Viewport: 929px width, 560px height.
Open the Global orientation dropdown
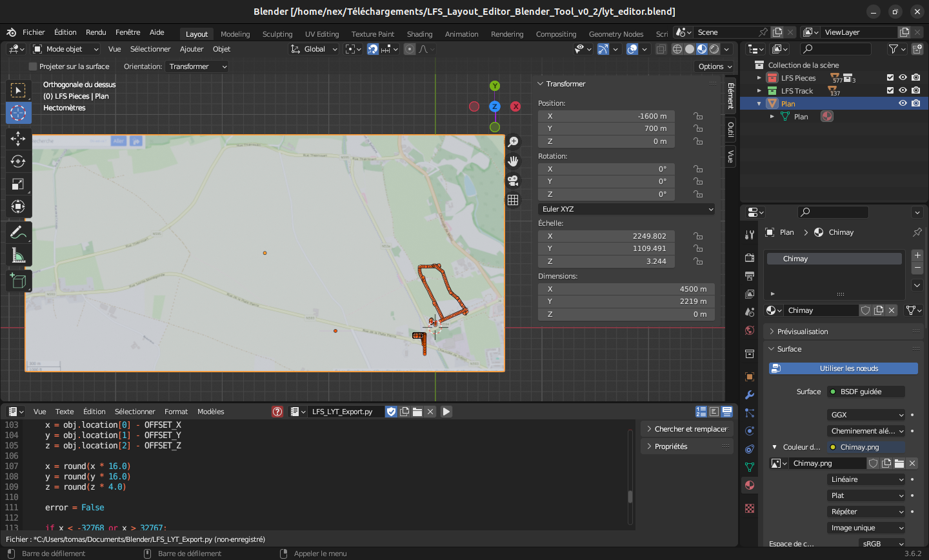(314, 49)
